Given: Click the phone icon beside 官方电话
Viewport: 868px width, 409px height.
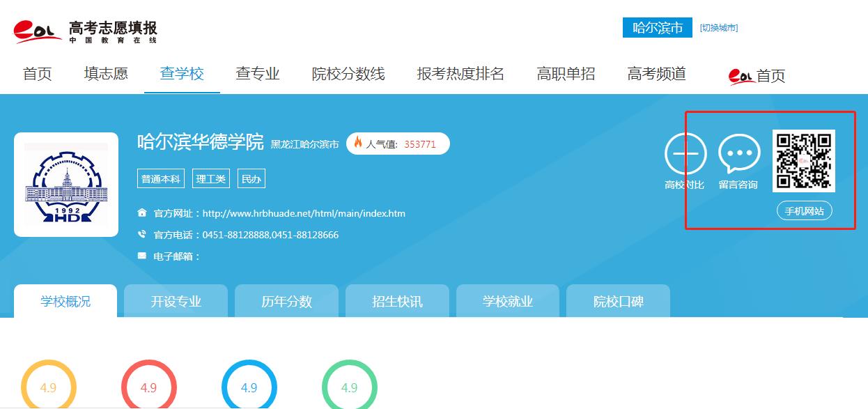Looking at the screenshot, I should pyautogui.click(x=142, y=235).
